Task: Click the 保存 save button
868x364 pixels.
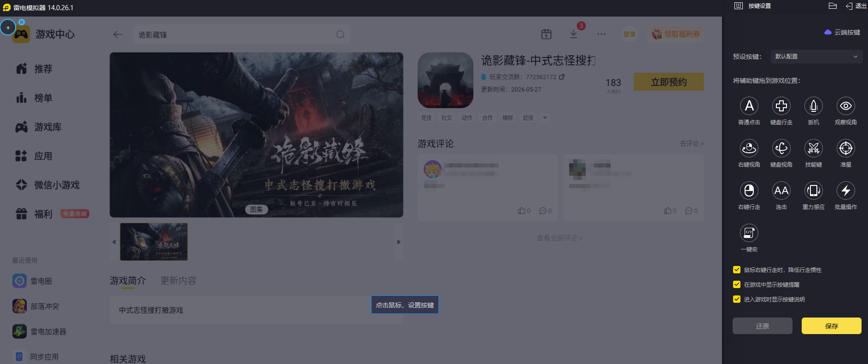Action: pyautogui.click(x=832, y=326)
